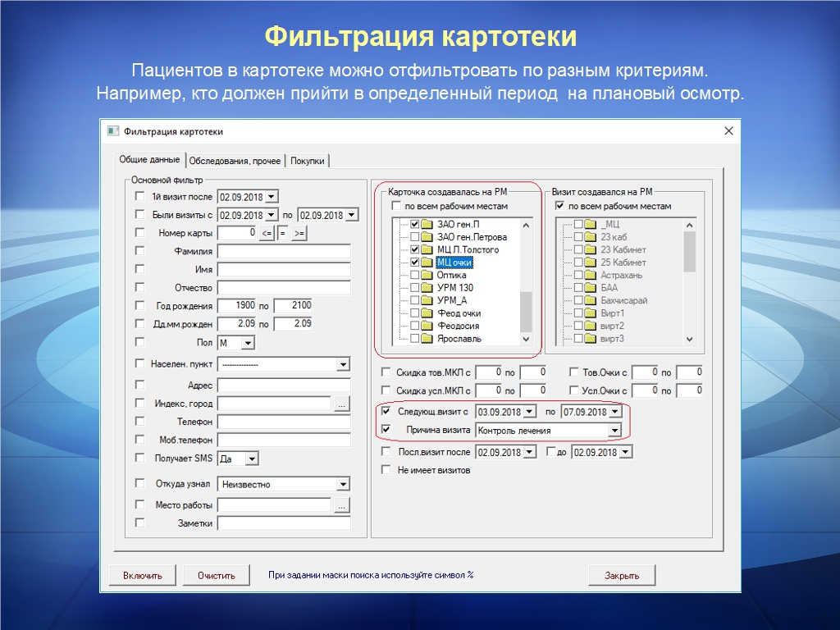Tick the "МЦ Л.Толстого" workplace checkbox

pyautogui.click(x=414, y=249)
